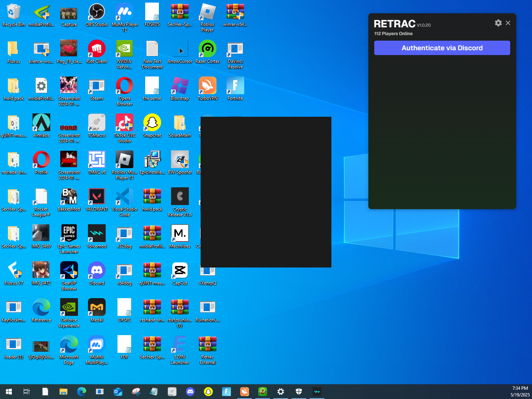The height and width of the screenshot is (399, 532).
Task: Select the Visual Studio Code shortcut
Action: 125,202
